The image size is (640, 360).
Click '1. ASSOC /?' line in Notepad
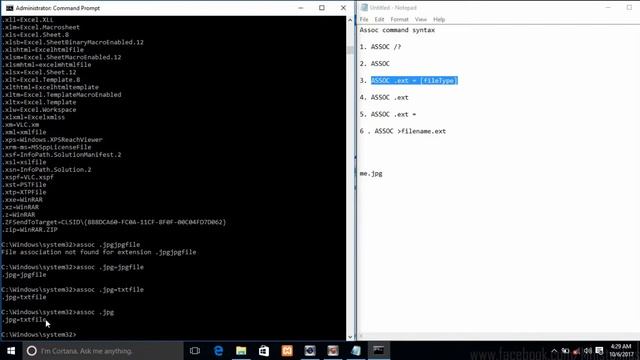(x=380, y=47)
